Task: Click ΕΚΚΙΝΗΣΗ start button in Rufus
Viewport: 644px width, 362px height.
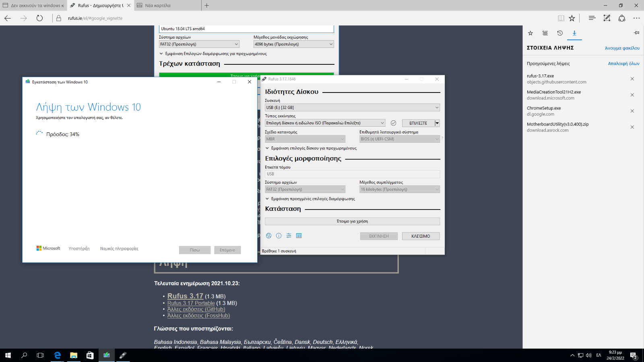Action: tap(379, 236)
